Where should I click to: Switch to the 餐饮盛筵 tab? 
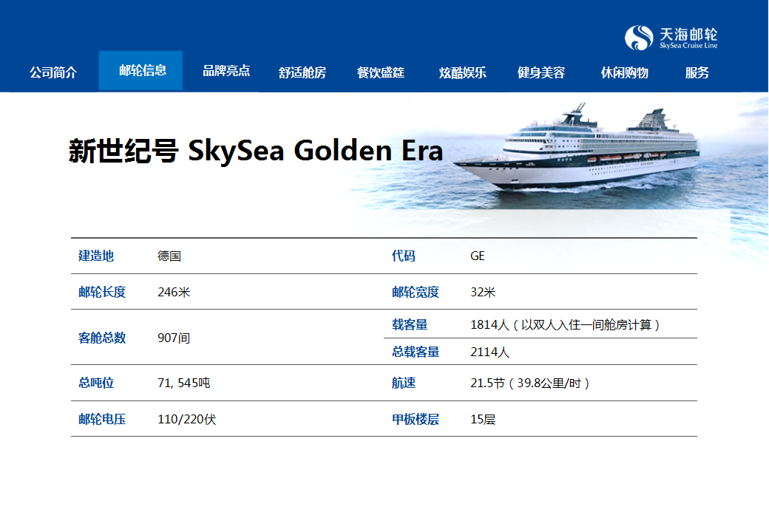(x=381, y=72)
